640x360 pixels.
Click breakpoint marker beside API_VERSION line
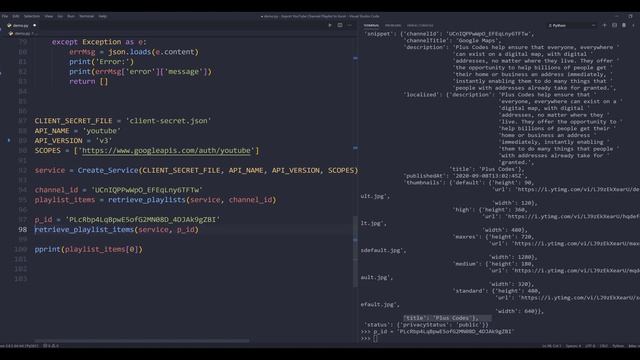point(9,140)
